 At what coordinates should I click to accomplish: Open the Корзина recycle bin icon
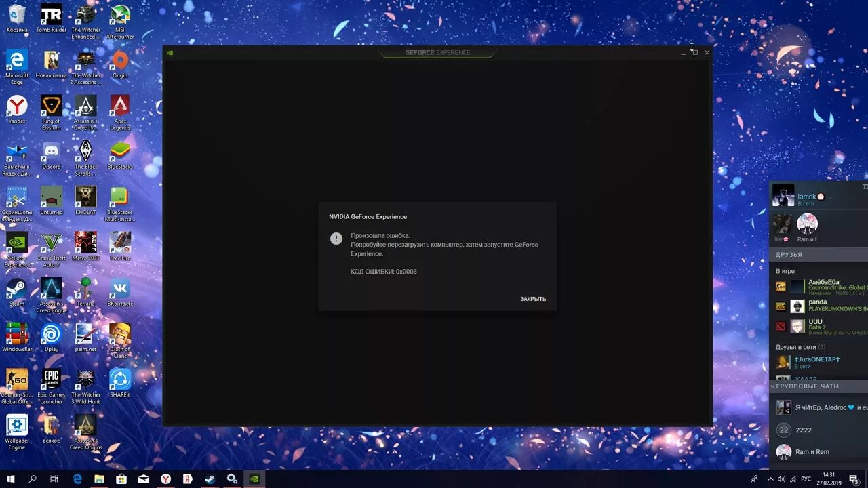coord(17,19)
